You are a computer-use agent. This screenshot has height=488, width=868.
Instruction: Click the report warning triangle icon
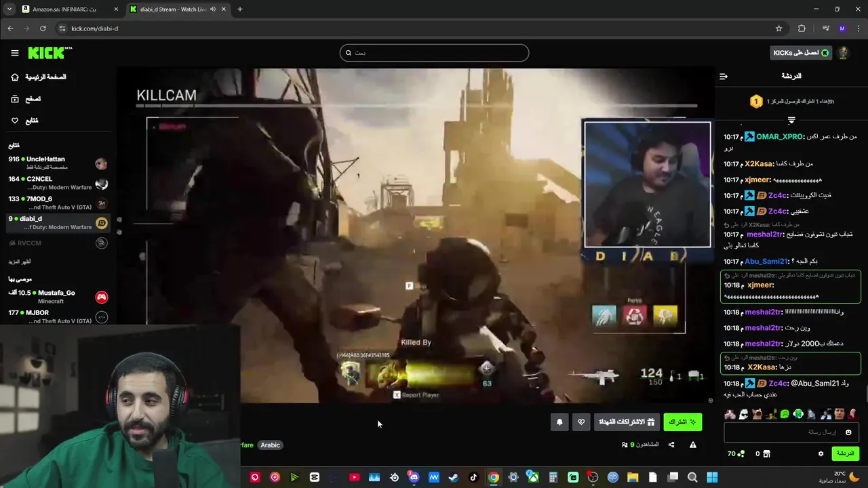pos(693,445)
